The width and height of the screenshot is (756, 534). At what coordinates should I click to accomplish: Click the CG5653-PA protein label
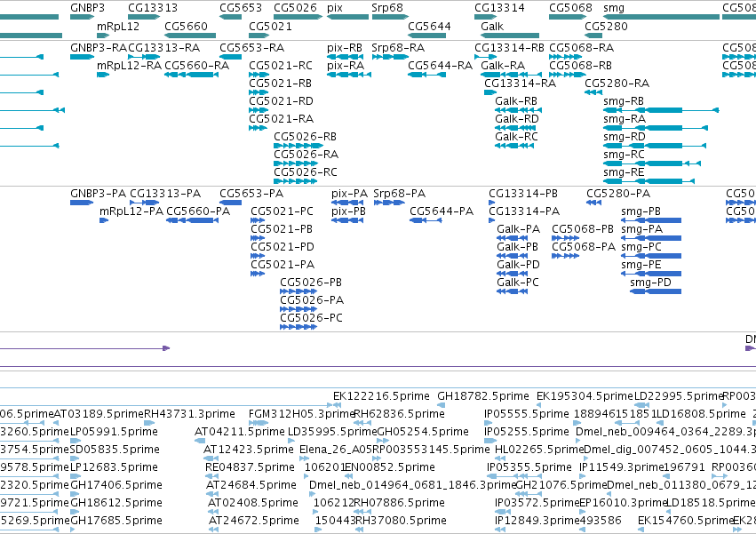pos(251,194)
